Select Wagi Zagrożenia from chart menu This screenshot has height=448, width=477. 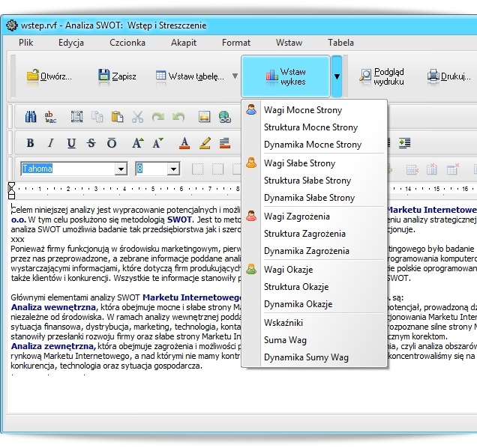click(x=296, y=217)
